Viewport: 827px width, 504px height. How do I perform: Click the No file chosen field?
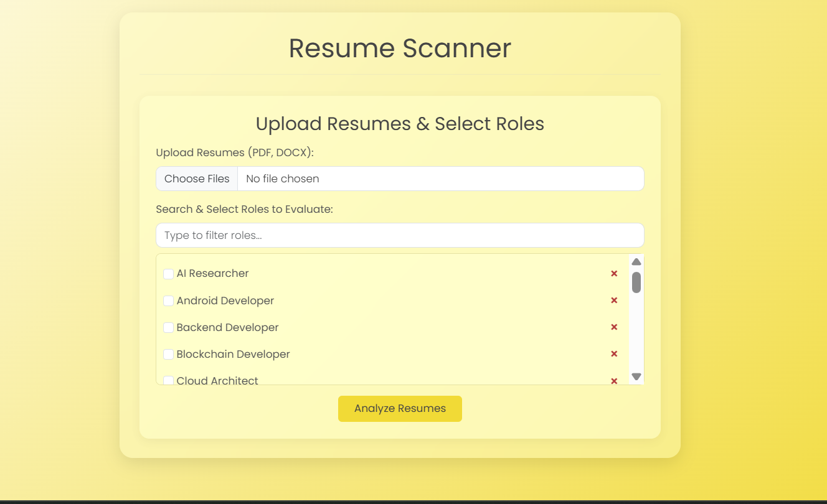[x=374, y=179]
